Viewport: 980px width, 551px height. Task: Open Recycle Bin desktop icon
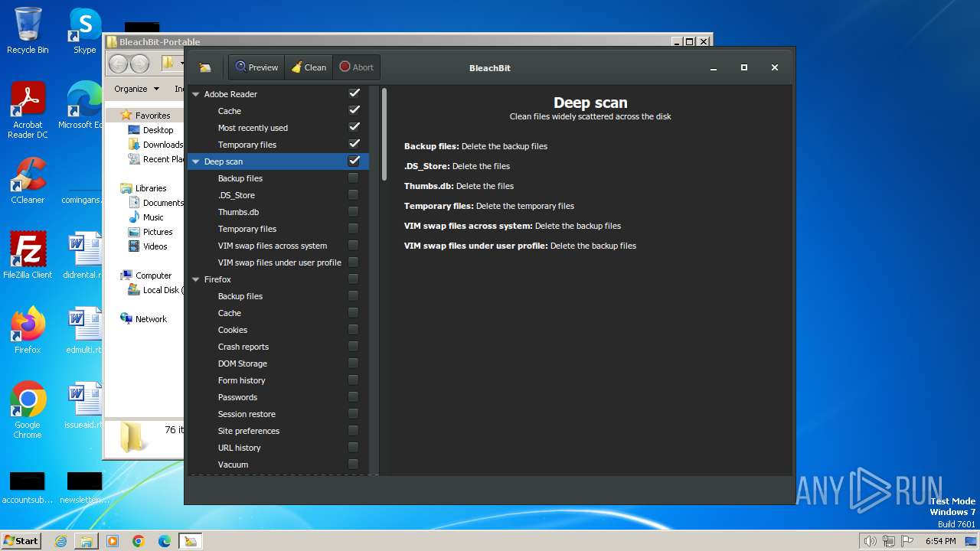[28, 31]
